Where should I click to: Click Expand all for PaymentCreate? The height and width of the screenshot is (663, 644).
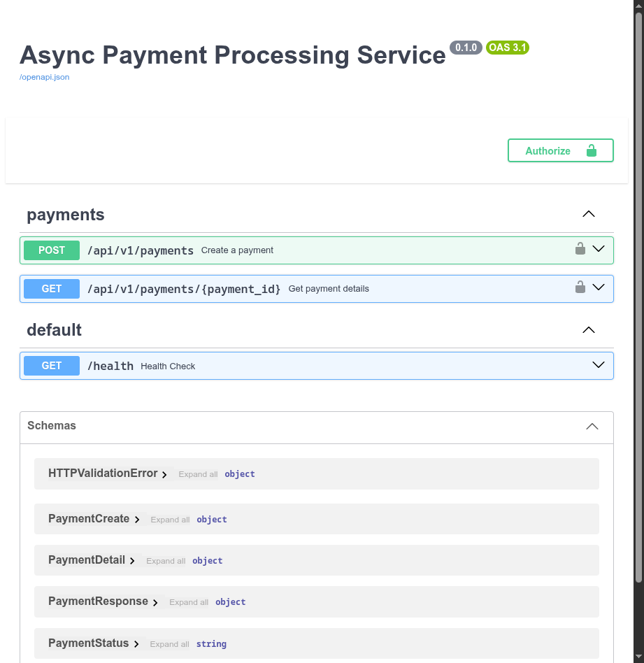click(x=170, y=520)
